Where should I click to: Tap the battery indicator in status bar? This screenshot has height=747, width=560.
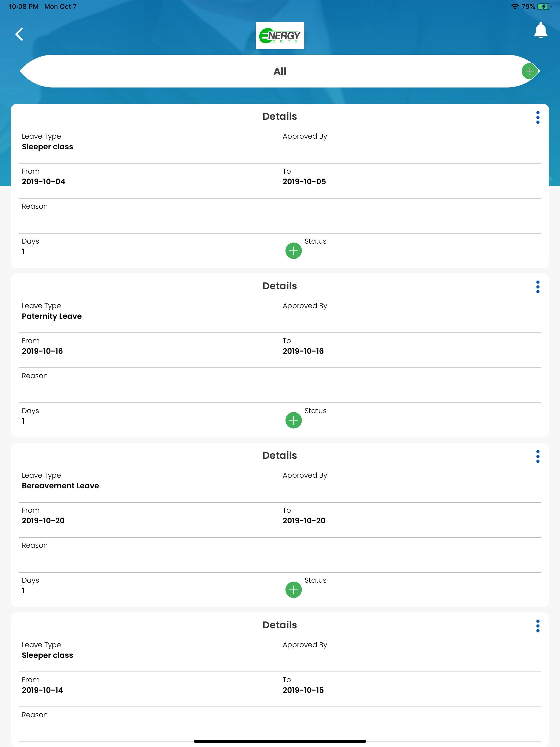tap(544, 6)
